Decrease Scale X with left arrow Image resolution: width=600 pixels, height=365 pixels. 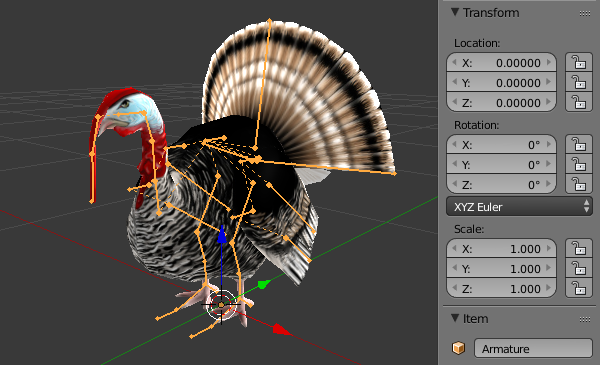click(x=454, y=248)
